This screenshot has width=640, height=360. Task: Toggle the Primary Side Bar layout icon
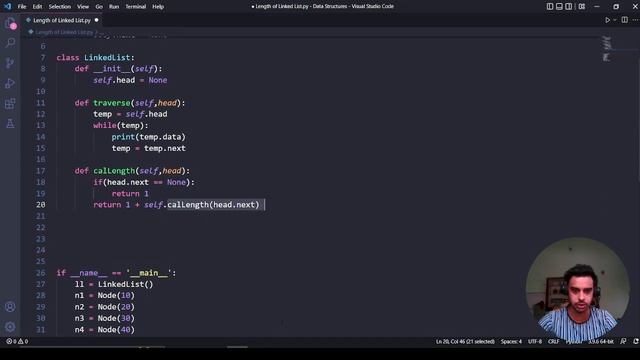(x=550, y=7)
